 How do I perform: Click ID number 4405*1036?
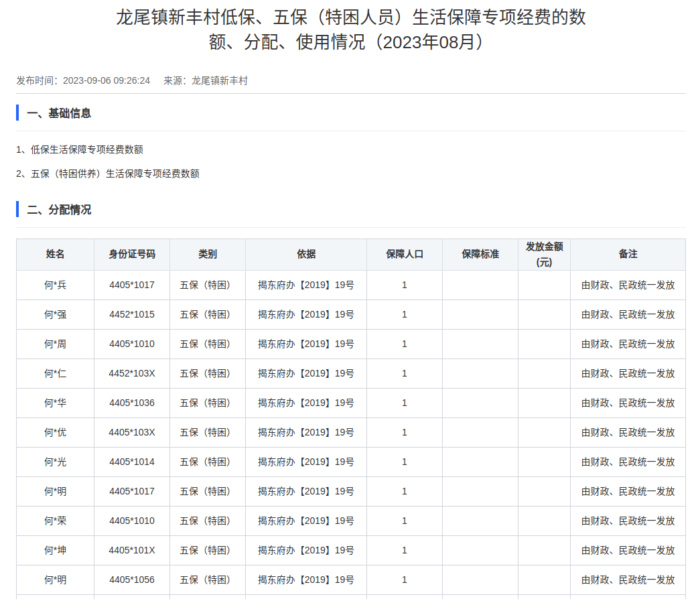point(132,403)
